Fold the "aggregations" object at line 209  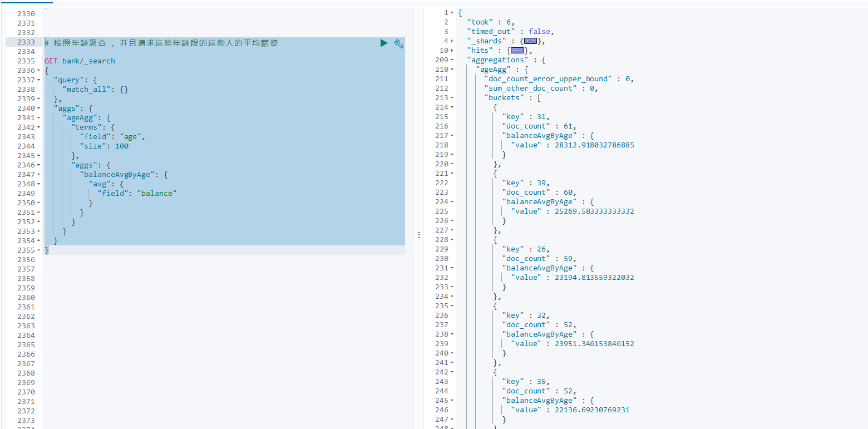pos(452,60)
